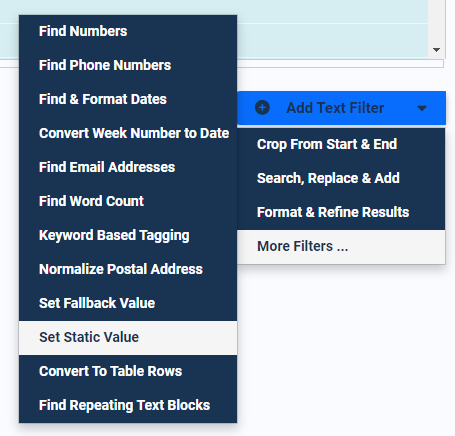Pick Convert Week Number to Date

tap(128, 133)
